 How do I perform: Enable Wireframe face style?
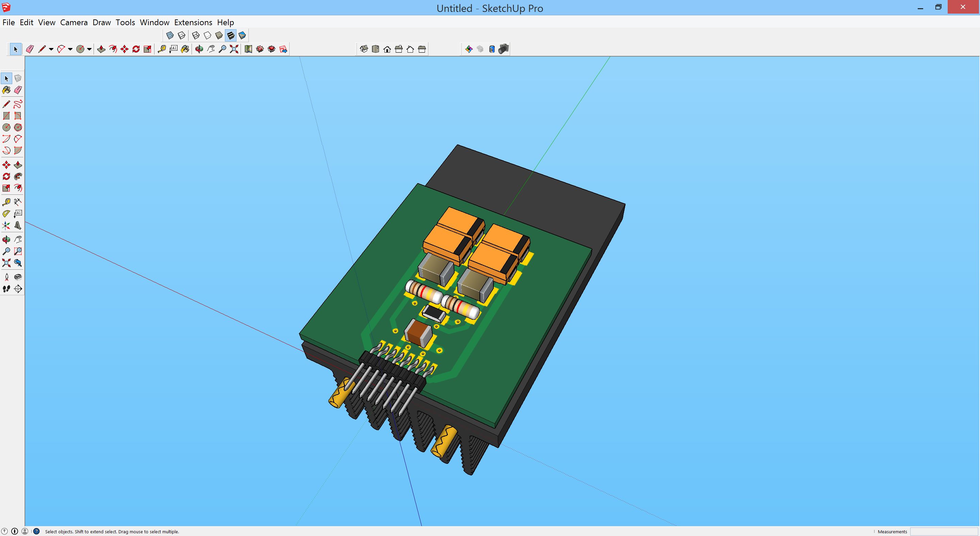coord(196,35)
